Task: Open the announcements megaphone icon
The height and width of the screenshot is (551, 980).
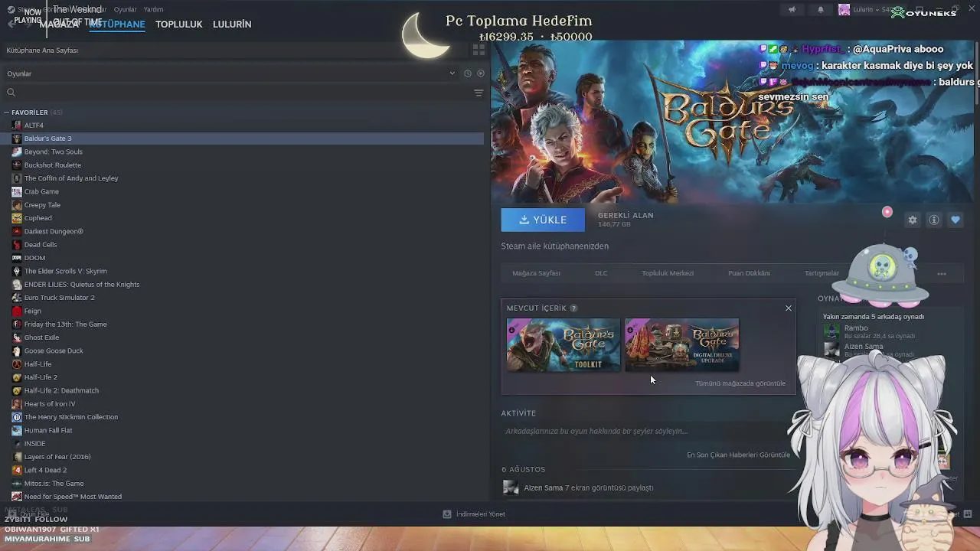Action: click(792, 10)
